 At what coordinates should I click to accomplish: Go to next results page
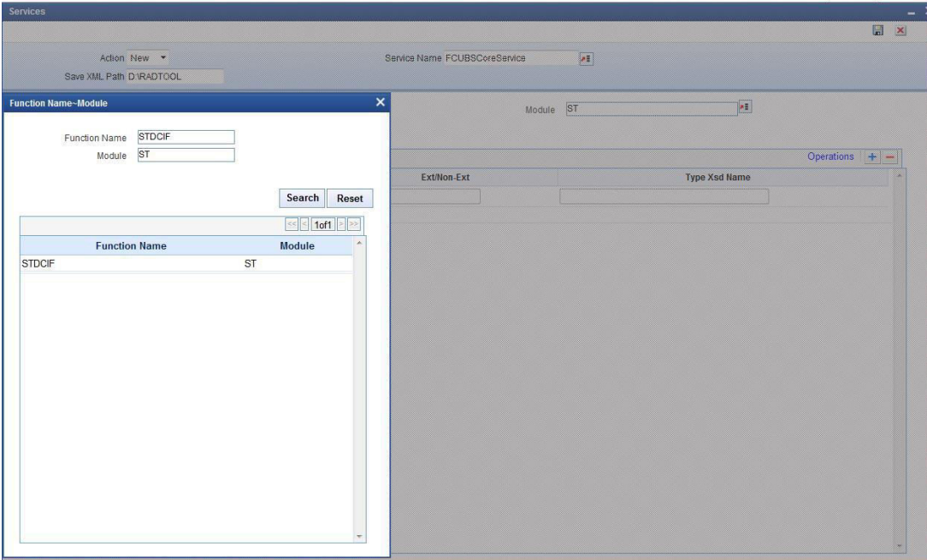pos(341,224)
